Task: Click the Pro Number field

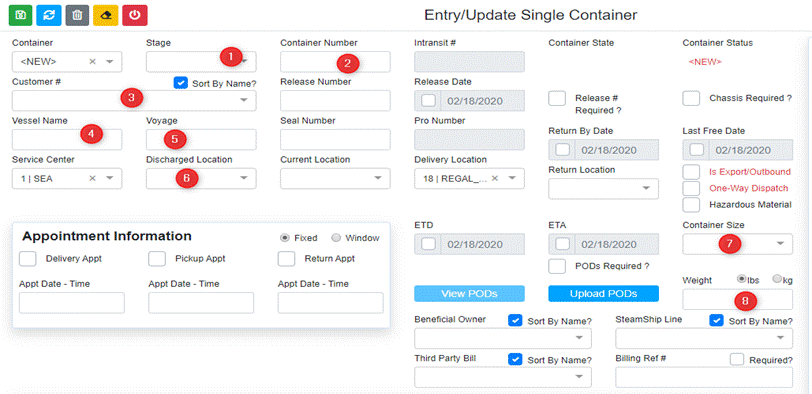Action: click(x=469, y=139)
